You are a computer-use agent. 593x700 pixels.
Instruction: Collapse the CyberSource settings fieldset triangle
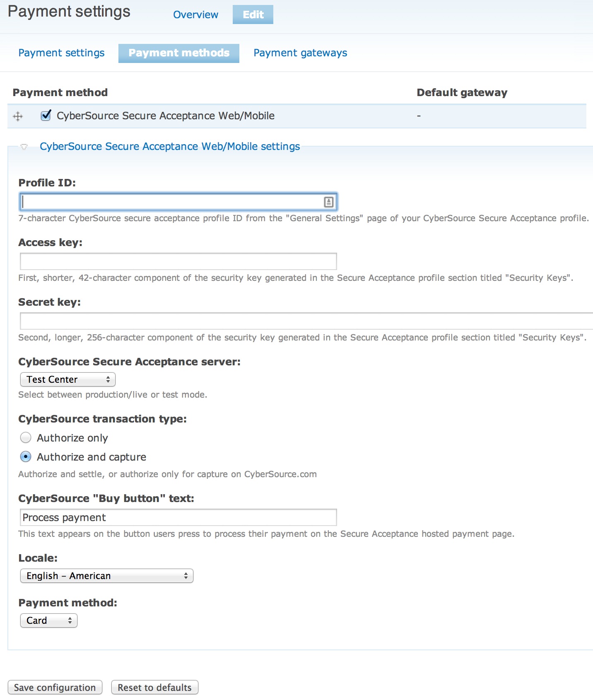[24, 147]
